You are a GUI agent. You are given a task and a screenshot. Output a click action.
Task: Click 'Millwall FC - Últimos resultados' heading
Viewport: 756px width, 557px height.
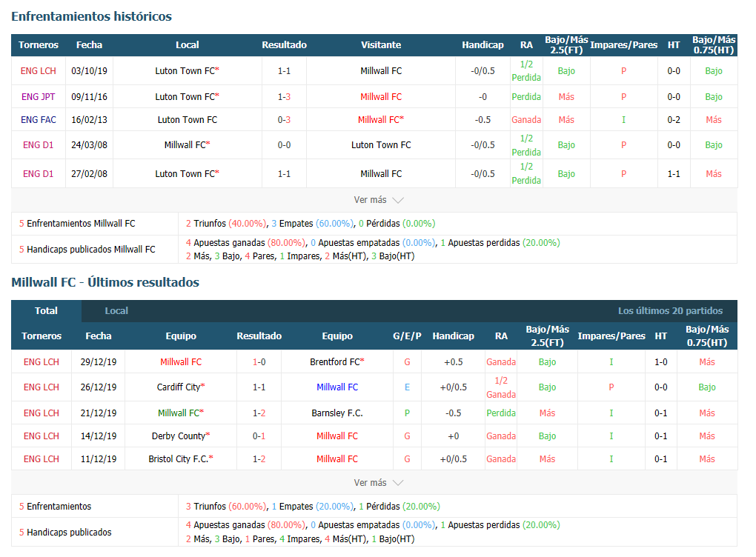coord(105,282)
